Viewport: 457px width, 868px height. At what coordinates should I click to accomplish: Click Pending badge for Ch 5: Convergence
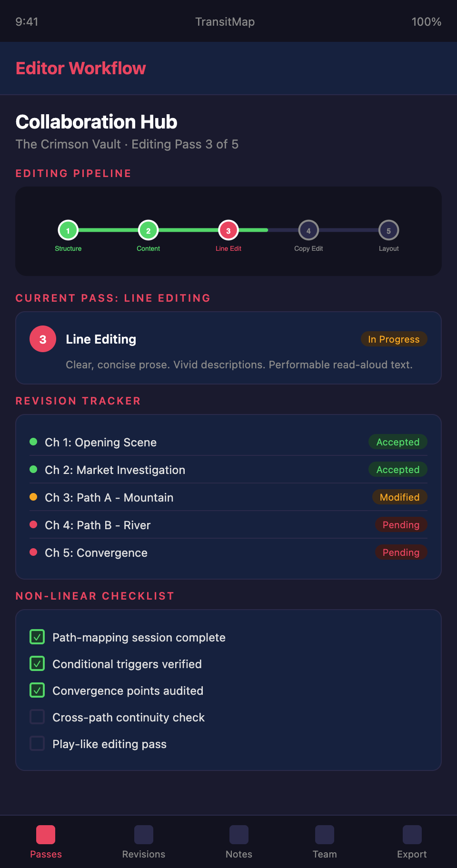[401, 552]
